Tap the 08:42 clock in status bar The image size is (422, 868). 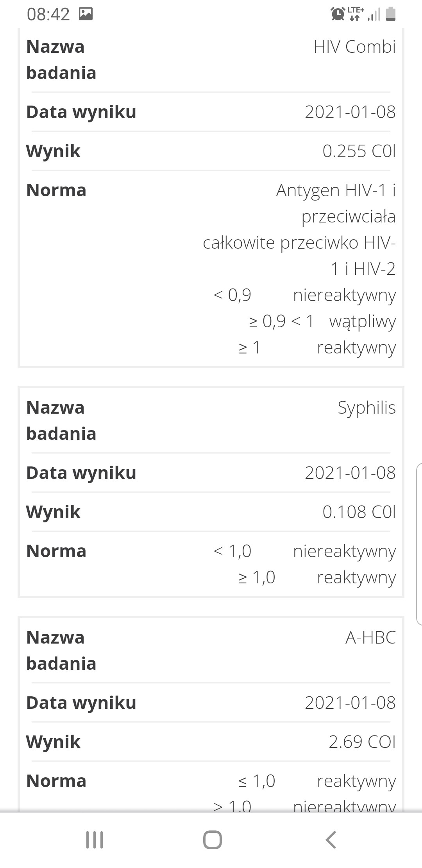point(48,14)
